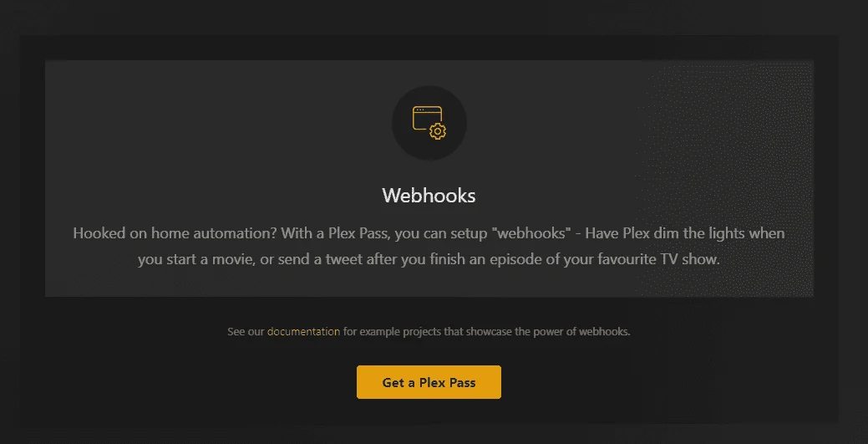Click the "See our" text before documentation
Viewport: 868px width, 444px height.
[x=246, y=331]
